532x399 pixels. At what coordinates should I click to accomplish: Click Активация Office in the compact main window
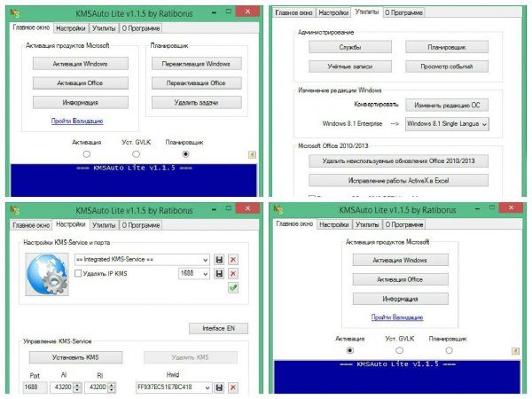(x=401, y=279)
